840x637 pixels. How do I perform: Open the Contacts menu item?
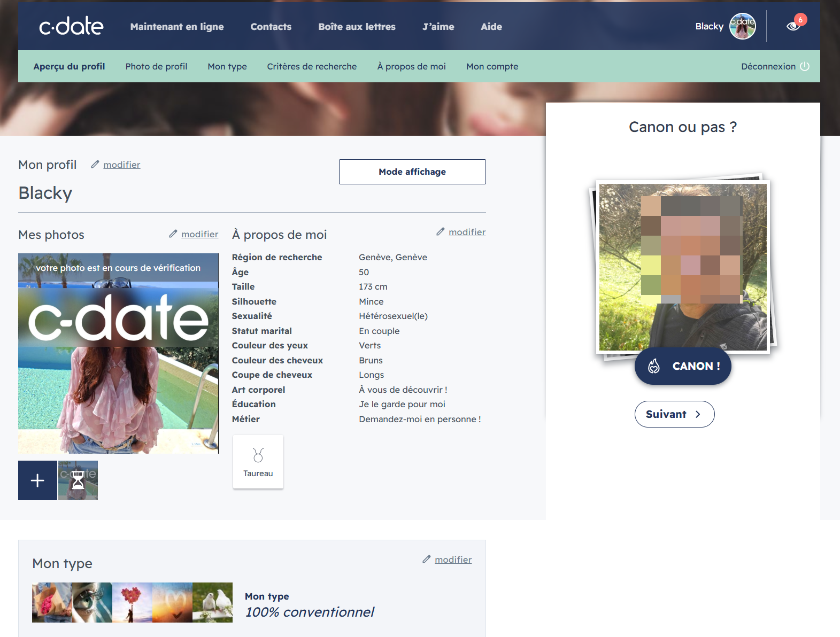pos(271,26)
